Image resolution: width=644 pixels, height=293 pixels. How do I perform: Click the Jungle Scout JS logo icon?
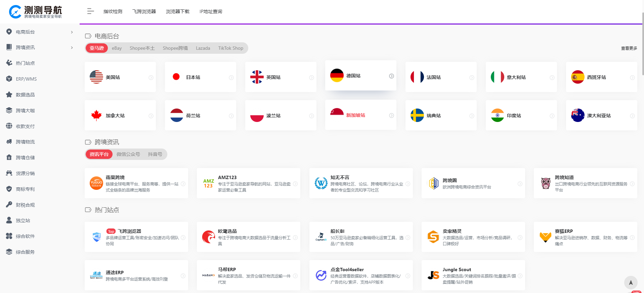pos(433,275)
